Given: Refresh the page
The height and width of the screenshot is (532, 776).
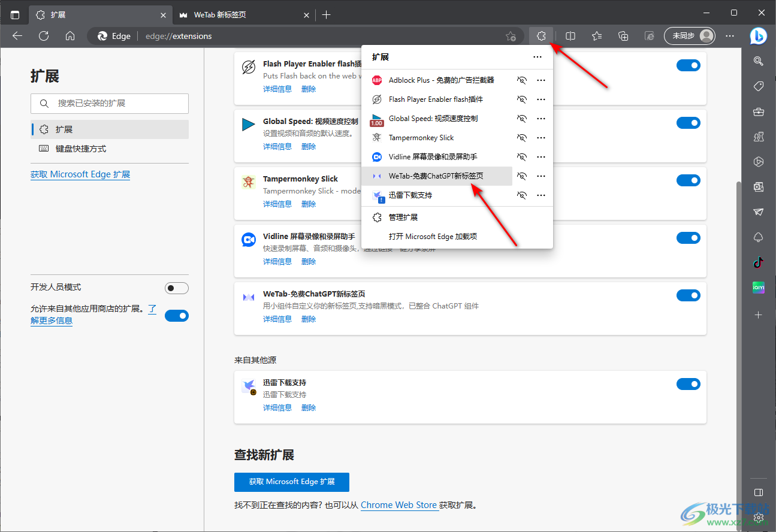Looking at the screenshot, I should (x=44, y=36).
